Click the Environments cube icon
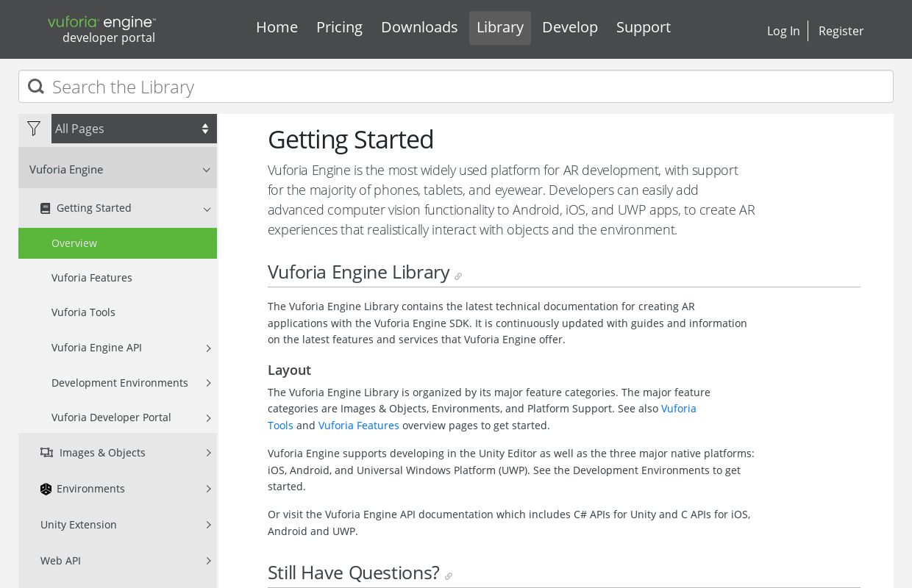This screenshot has height=588, width=912. pos(46,489)
